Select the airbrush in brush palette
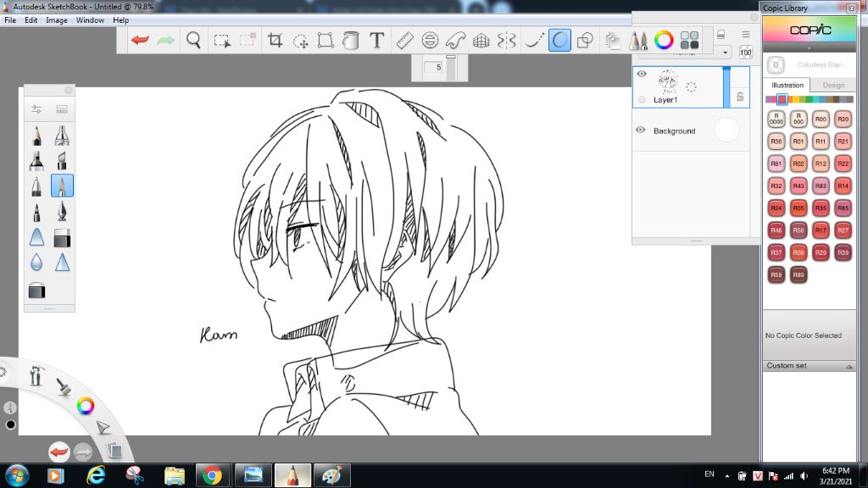The image size is (868, 488). [62, 136]
